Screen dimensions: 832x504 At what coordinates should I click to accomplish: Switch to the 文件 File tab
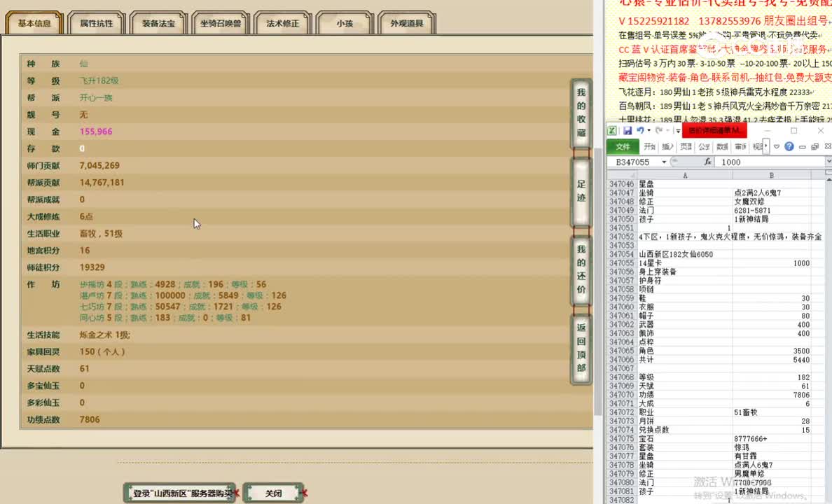(x=623, y=146)
